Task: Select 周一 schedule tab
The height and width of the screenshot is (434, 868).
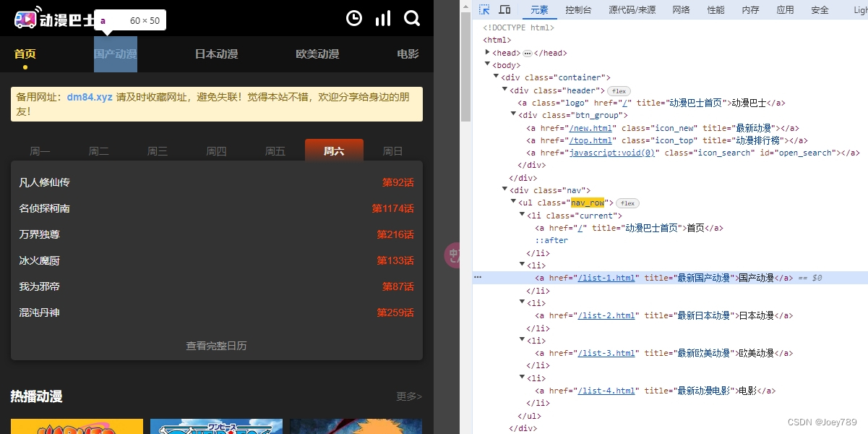Action: (x=40, y=150)
